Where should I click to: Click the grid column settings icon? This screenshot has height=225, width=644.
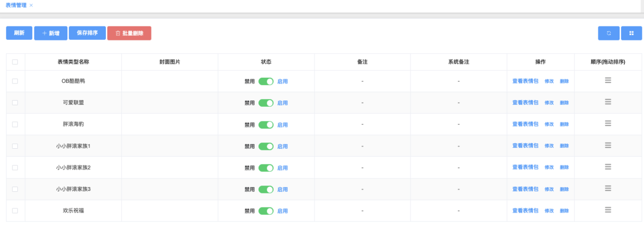632,33
